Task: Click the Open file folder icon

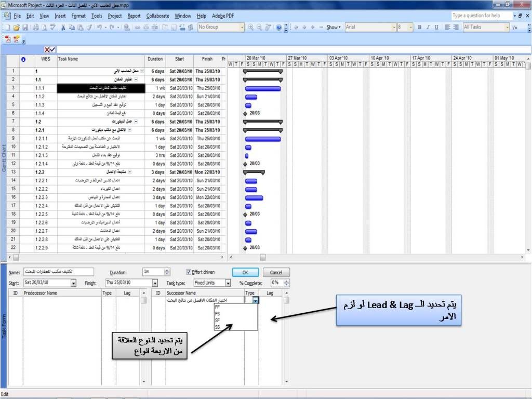Action: tap(16, 28)
